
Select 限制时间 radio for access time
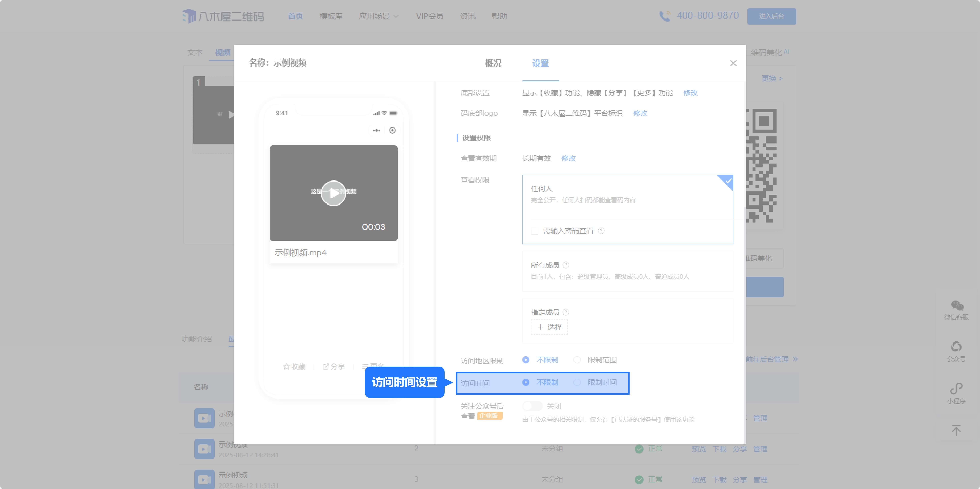[577, 382]
